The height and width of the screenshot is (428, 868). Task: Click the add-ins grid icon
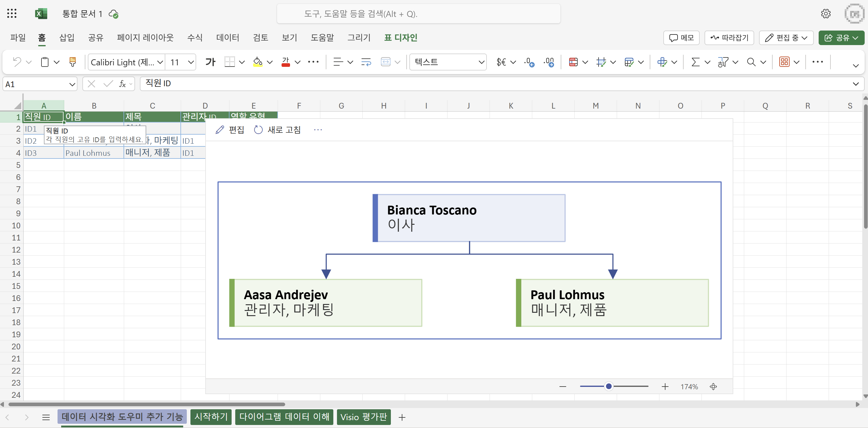tap(784, 62)
